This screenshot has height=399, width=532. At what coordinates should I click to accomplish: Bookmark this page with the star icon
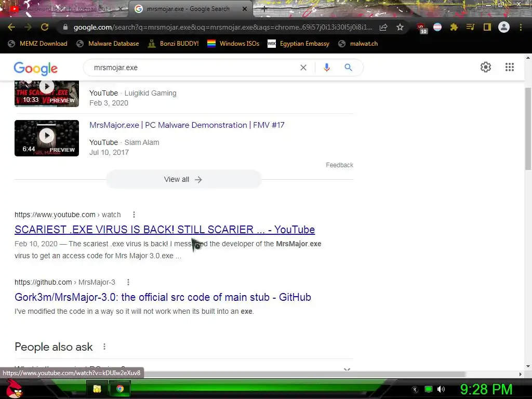[x=400, y=27]
